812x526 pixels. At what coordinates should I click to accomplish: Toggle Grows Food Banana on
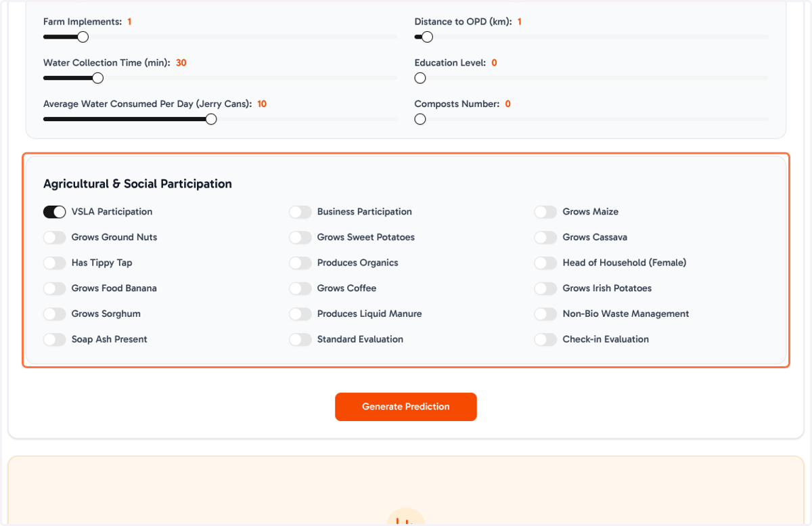coord(54,288)
